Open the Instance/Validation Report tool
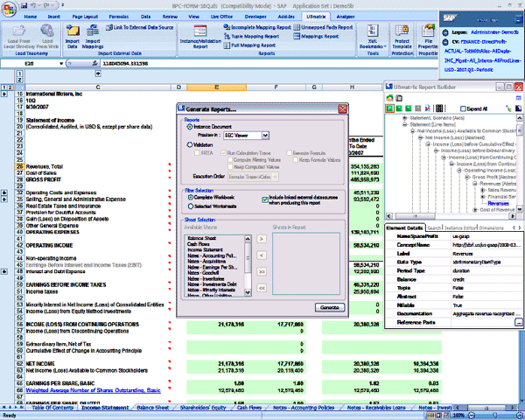525x420 pixels. (x=200, y=39)
